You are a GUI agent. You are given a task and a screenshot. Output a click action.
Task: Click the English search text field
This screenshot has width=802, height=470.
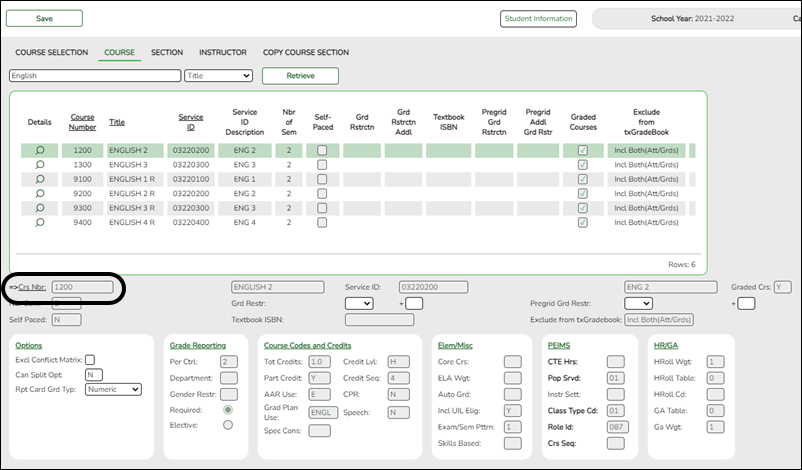95,75
